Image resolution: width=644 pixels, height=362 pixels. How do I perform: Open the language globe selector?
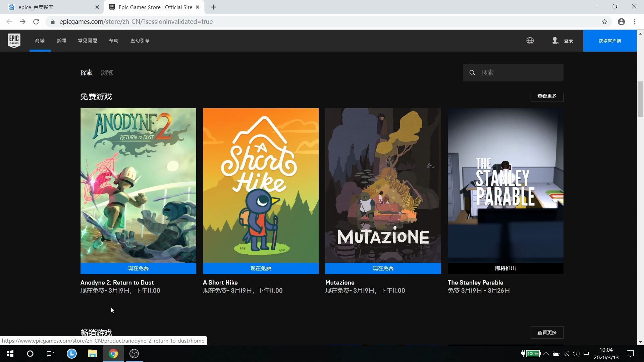point(530,41)
